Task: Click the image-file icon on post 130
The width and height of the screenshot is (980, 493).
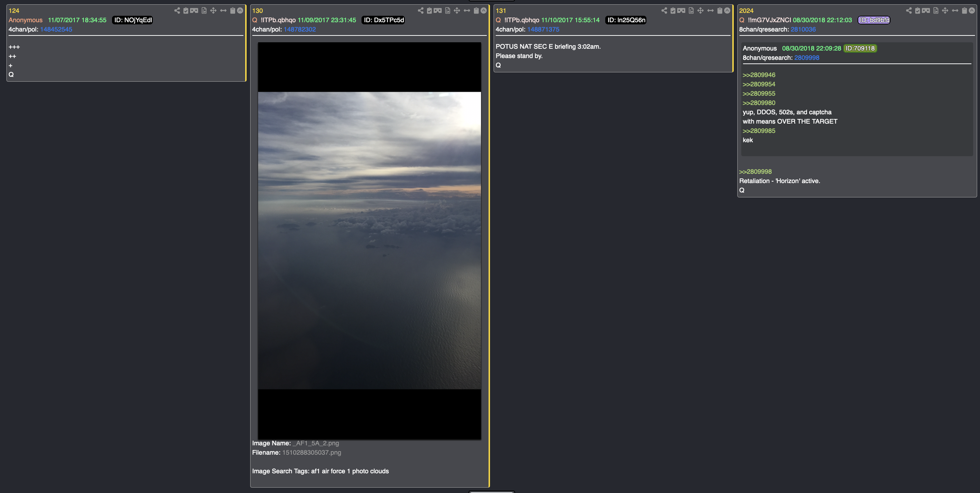Action: 447,11
